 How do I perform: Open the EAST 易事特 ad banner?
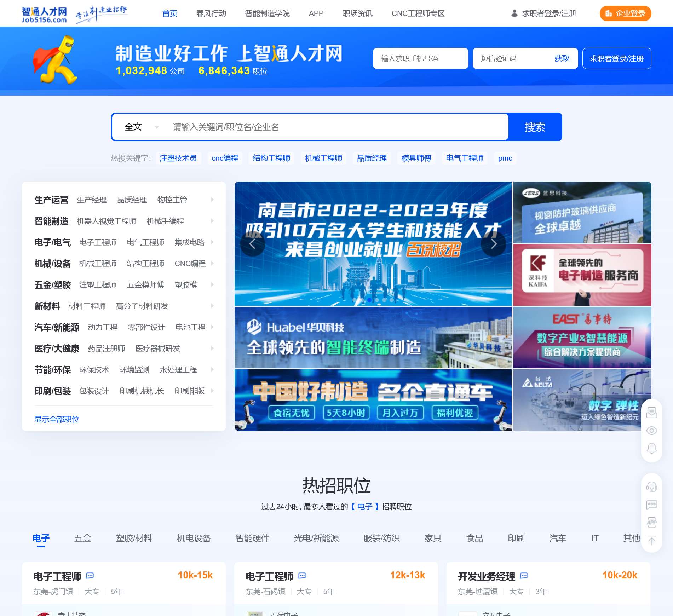582,338
